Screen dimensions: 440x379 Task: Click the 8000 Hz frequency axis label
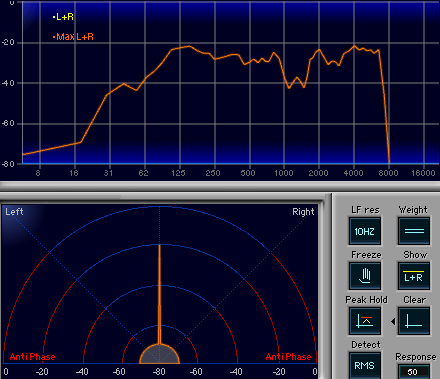(388, 173)
